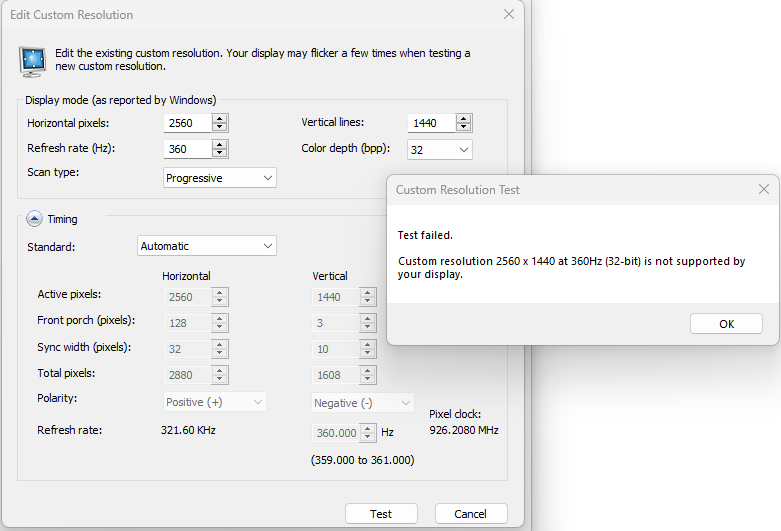Click OK in Custom Resolution Test dialog
Screen dimensions: 781x531
[x=726, y=324]
